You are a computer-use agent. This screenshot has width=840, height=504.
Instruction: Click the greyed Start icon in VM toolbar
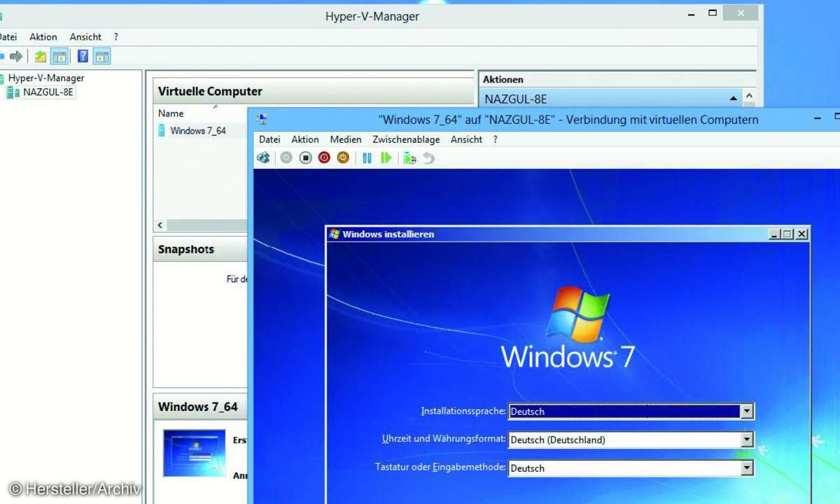point(286,158)
